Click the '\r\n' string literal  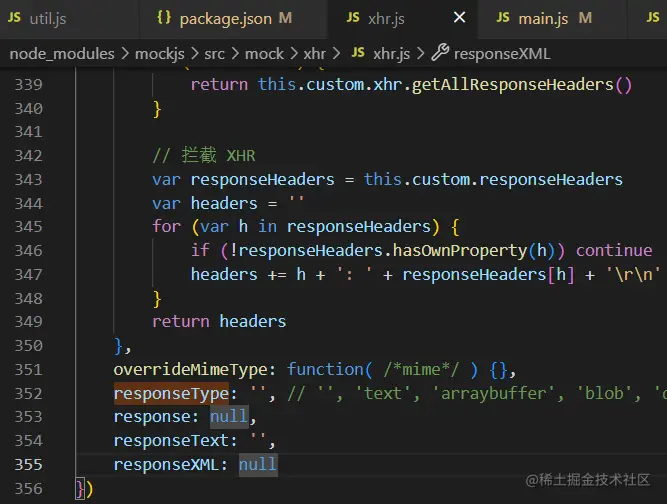point(633,275)
